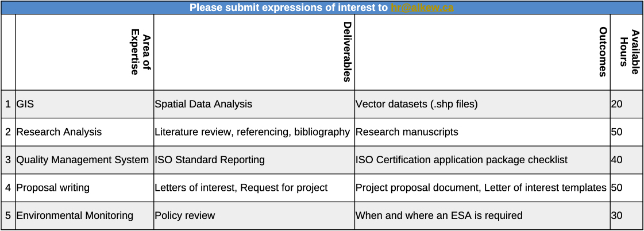This screenshot has height=231, width=644.
Task: Select row number 3 cell
Action: [x=8, y=160]
